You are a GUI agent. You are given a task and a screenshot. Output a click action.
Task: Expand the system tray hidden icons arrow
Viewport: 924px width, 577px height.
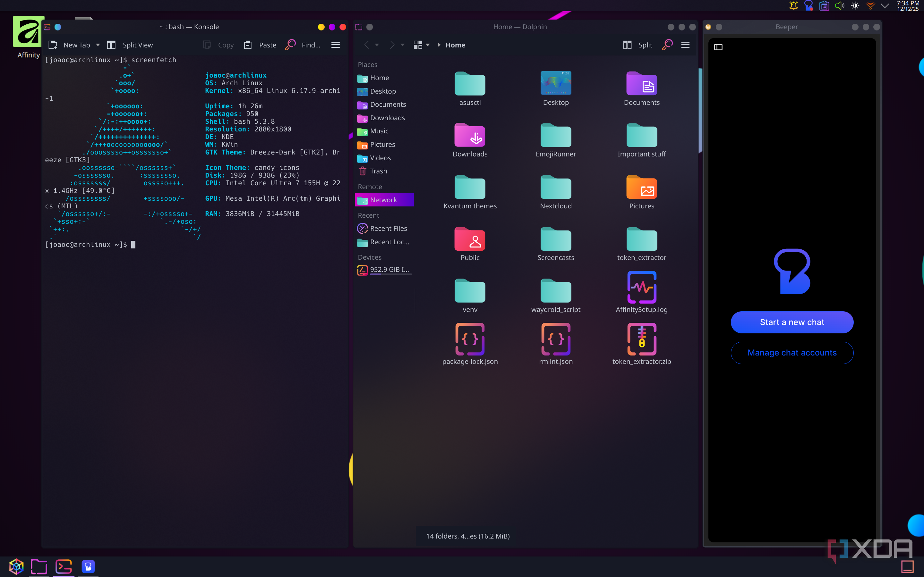(885, 6)
